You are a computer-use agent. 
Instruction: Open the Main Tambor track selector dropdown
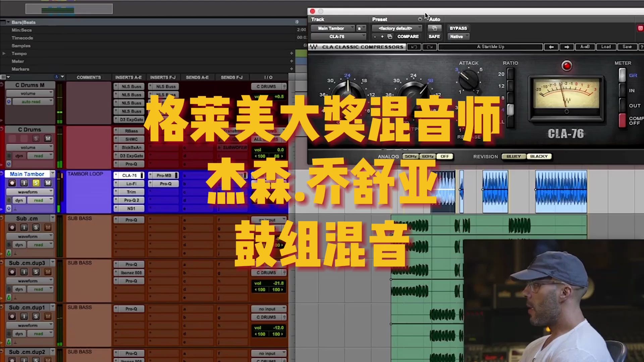(332, 28)
